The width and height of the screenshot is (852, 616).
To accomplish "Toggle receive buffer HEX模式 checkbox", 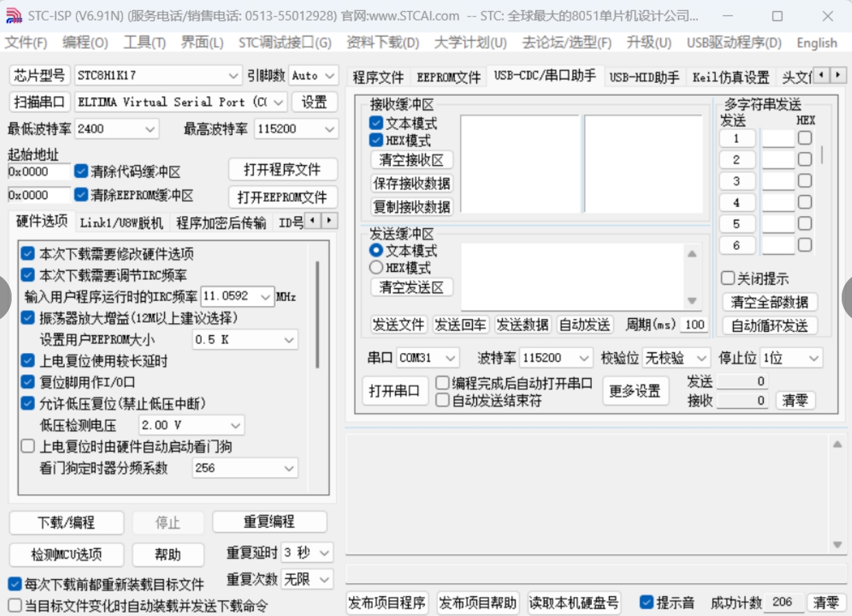I will 376,140.
